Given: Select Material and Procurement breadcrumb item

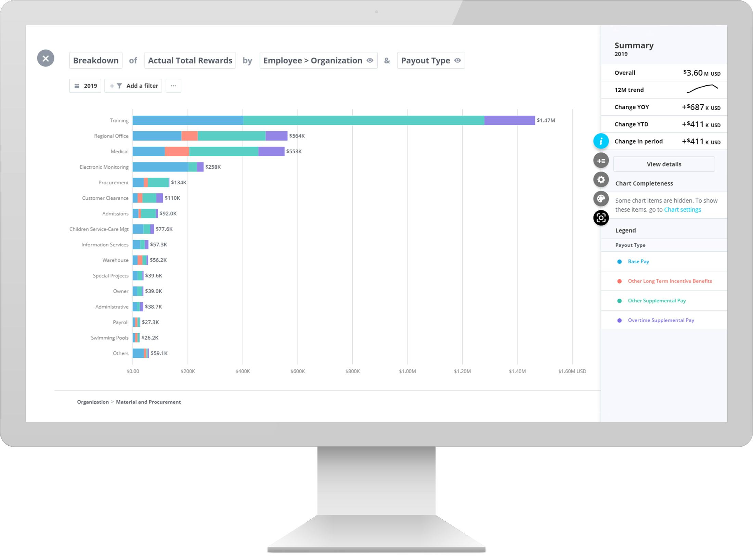Looking at the screenshot, I should 148,402.
